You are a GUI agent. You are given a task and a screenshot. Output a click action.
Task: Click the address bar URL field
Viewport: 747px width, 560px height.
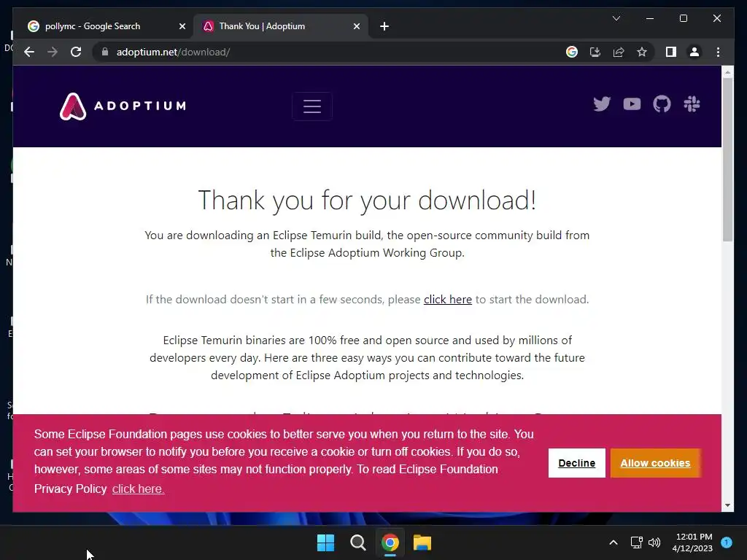pos(329,52)
